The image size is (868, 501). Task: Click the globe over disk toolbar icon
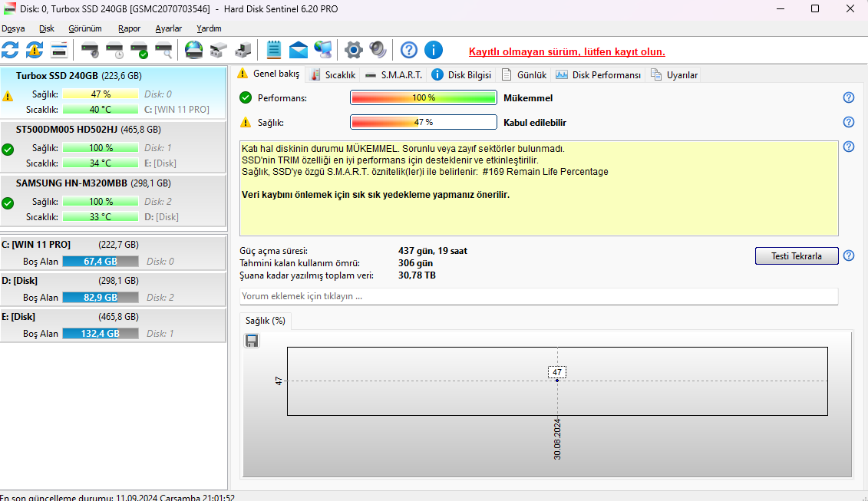point(193,50)
